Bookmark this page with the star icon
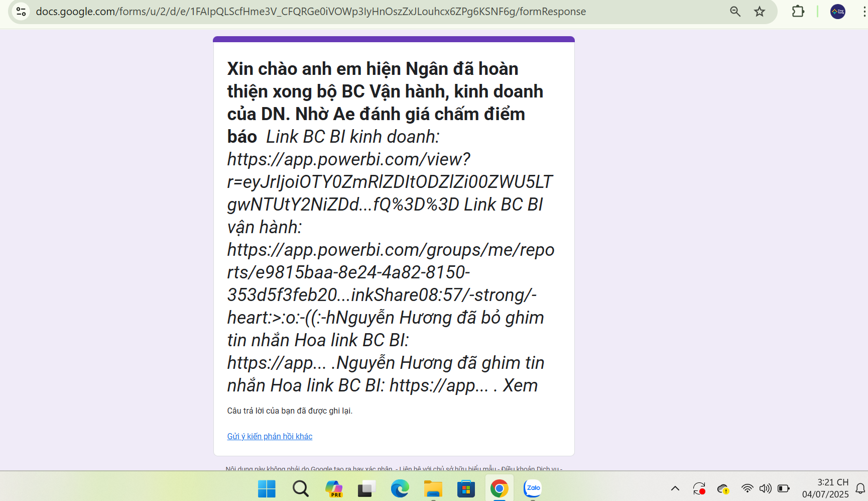 (759, 12)
